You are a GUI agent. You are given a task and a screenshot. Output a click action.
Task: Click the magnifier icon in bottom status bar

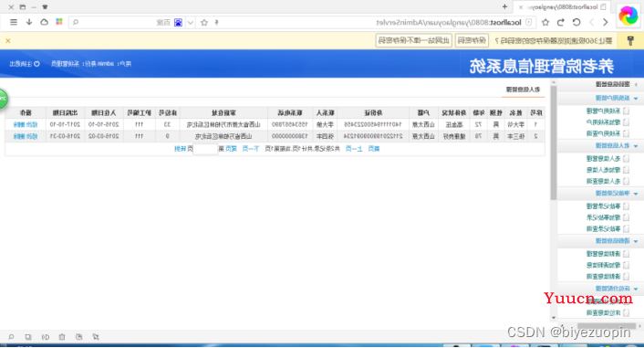point(11,337)
